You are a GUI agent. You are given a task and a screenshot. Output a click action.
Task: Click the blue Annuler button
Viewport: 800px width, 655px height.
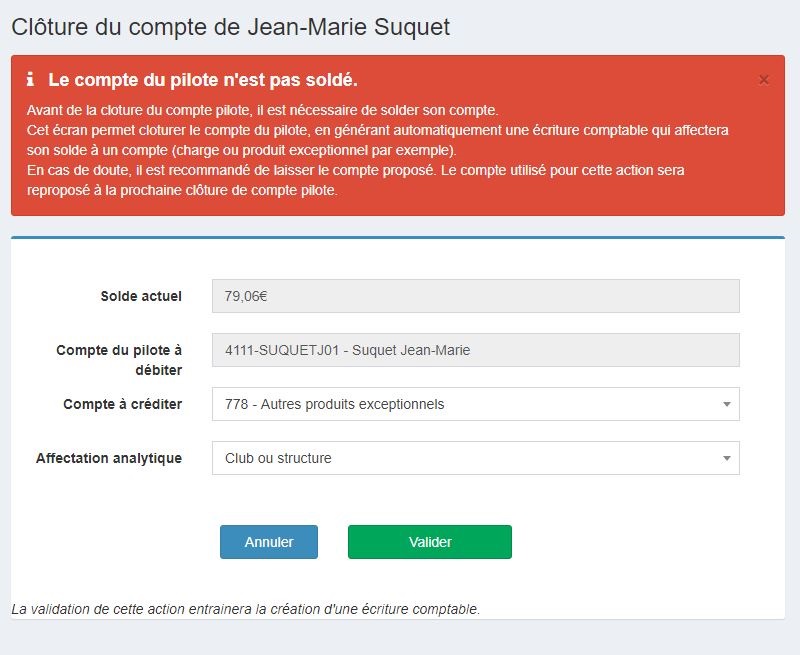coord(269,542)
